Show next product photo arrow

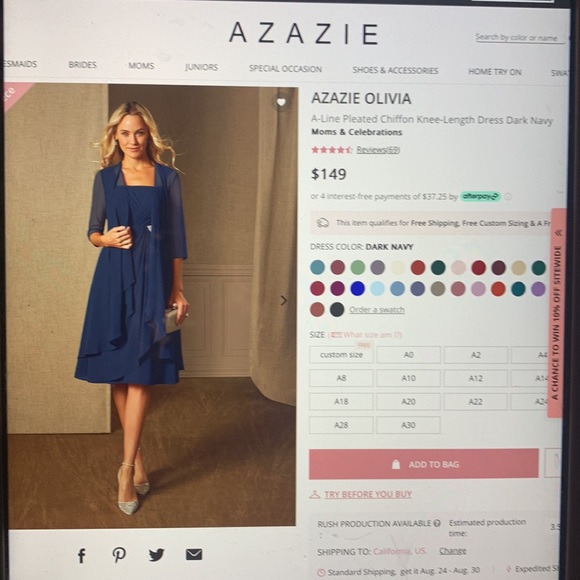pyautogui.click(x=283, y=300)
